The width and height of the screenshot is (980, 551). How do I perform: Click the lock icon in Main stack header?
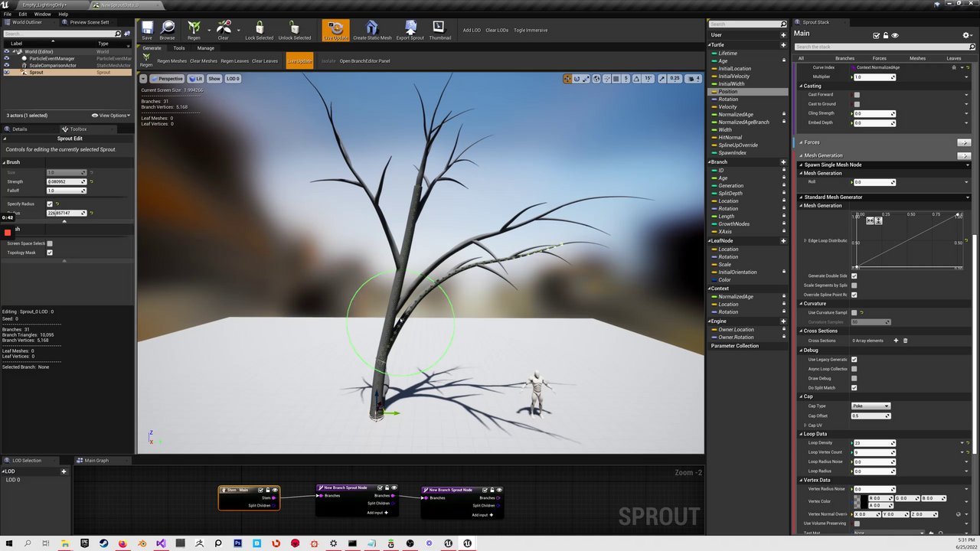(x=886, y=35)
